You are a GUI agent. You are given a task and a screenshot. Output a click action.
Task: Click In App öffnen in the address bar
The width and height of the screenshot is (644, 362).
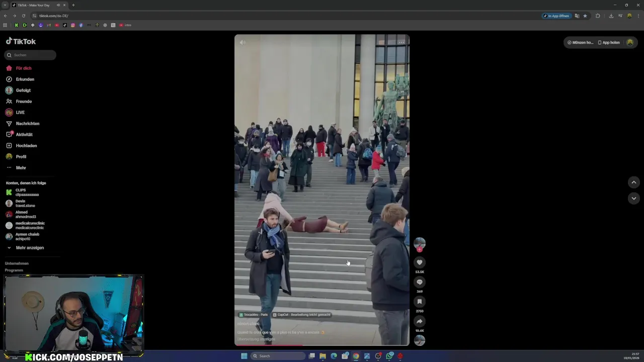(556, 16)
